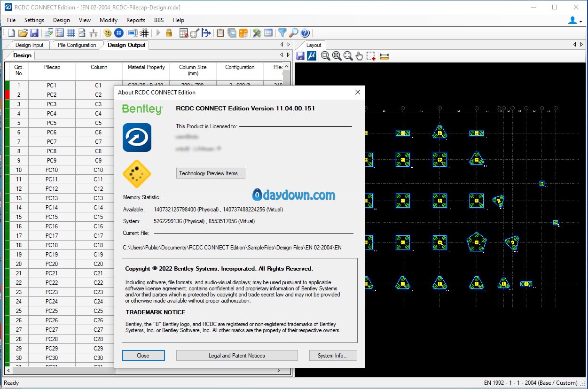The image size is (588, 389).
Task: Click the Open folder toolbar icon
Action: [x=23, y=33]
